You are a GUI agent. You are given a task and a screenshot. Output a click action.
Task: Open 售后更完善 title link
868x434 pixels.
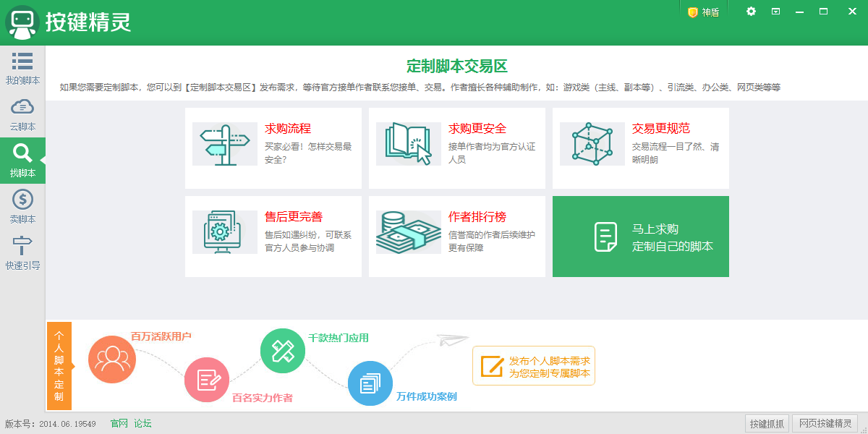(294, 217)
